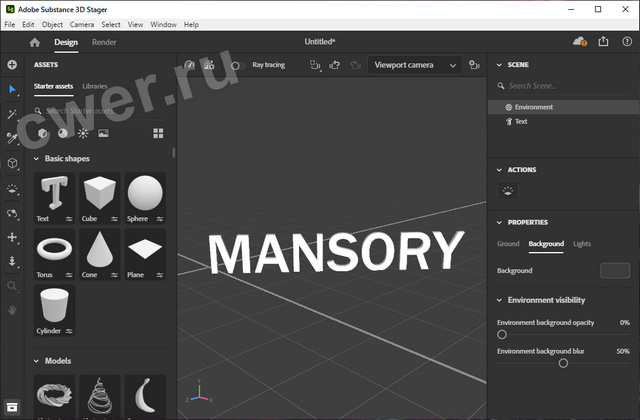Click frame selection camera icon
Image resolution: width=640 pixels, height=420 pixels.
[315, 65]
